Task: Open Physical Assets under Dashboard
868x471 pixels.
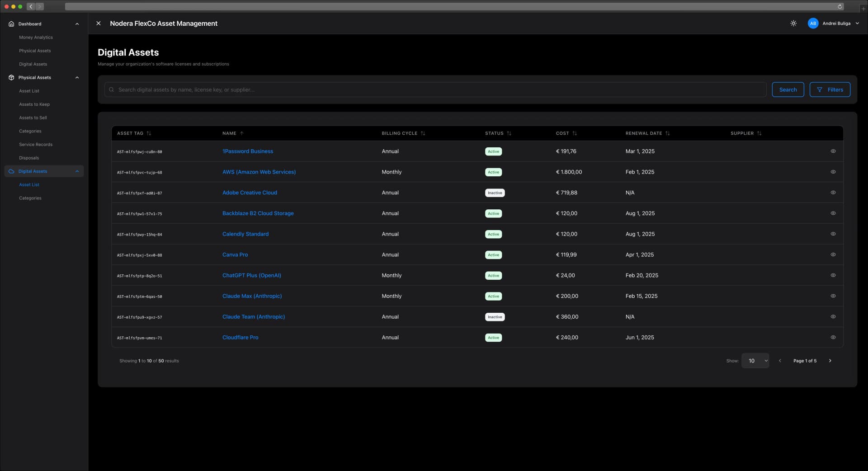Action: point(35,51)
